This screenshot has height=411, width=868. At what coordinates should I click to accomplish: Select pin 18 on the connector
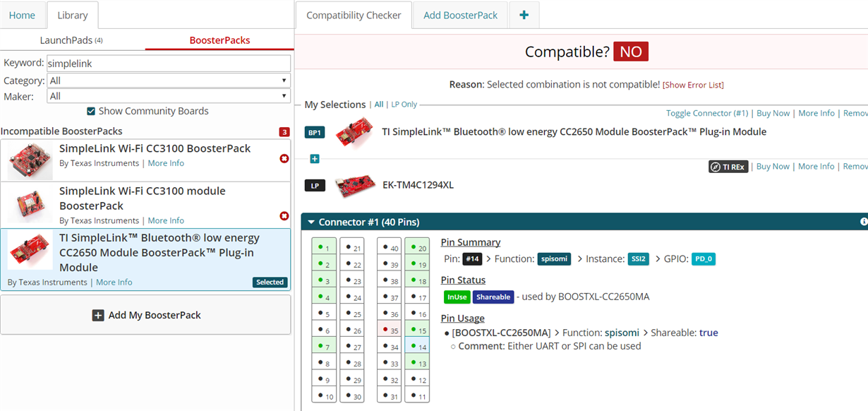coord(417,280)
